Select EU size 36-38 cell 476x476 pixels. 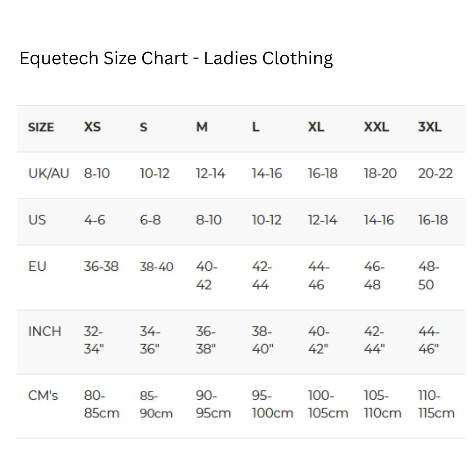(x=101, y=267)
